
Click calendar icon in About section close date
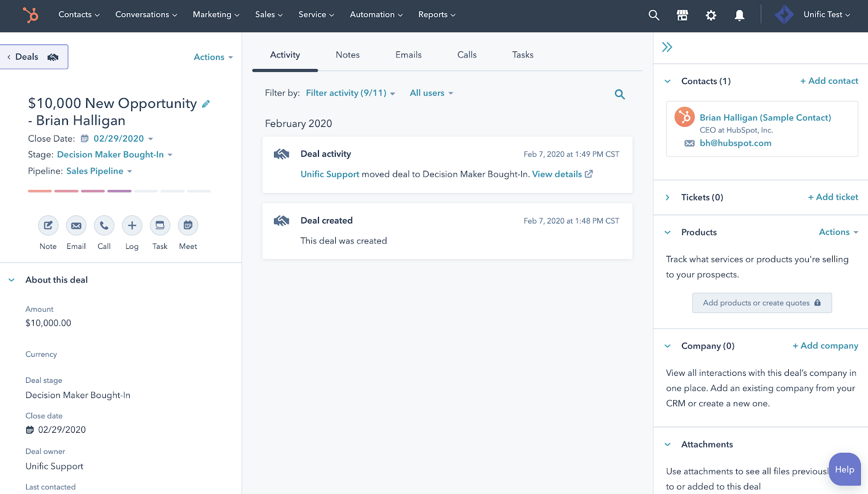click(x=30, y=430)
